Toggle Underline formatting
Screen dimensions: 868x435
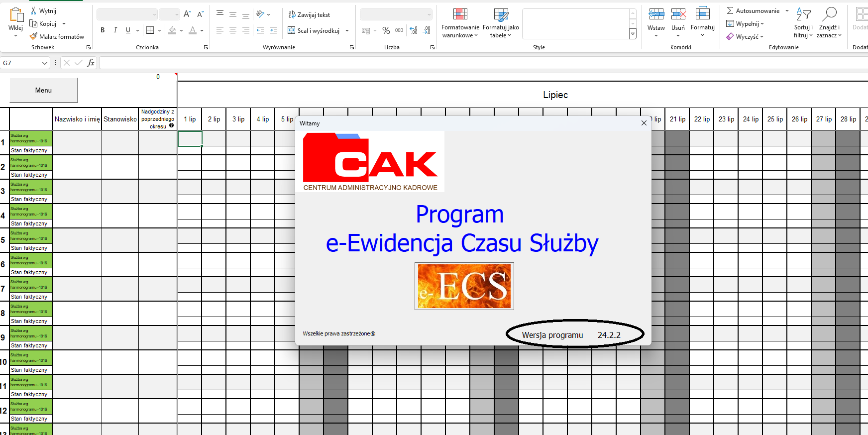coord(128,30)
